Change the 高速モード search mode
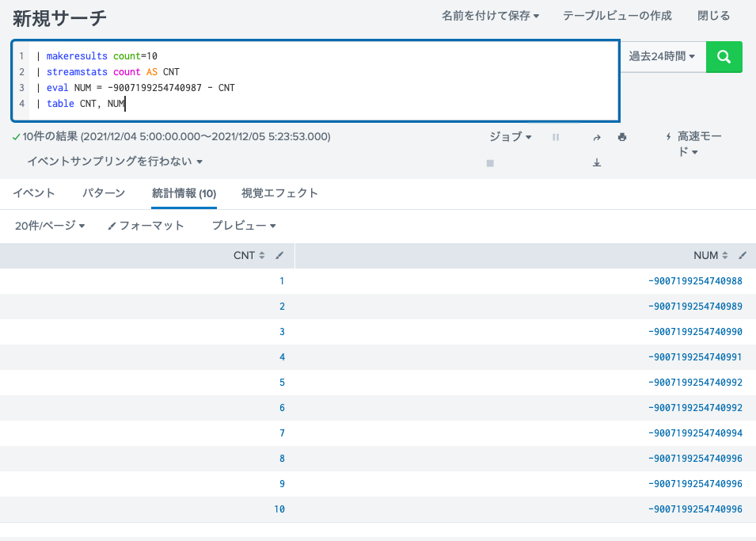This screenshot has width=756, height=541. click(695, 143)
